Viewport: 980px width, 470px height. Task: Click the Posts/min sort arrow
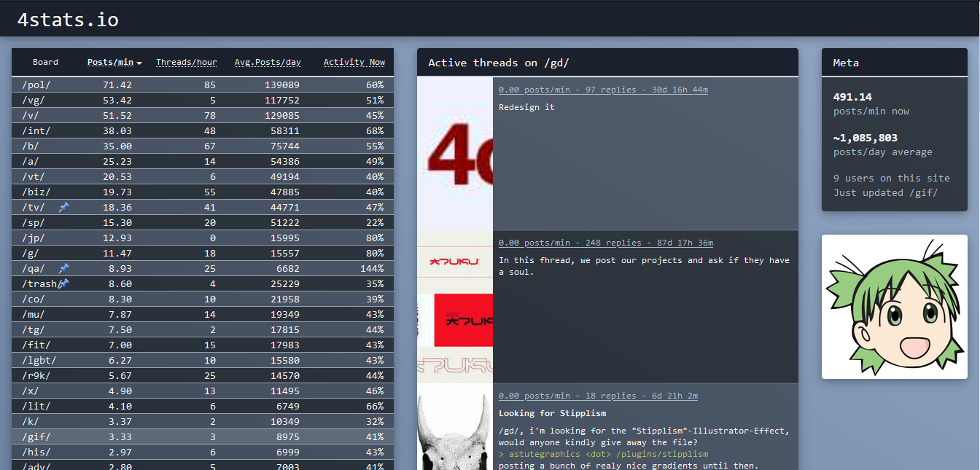pos(139,63)
